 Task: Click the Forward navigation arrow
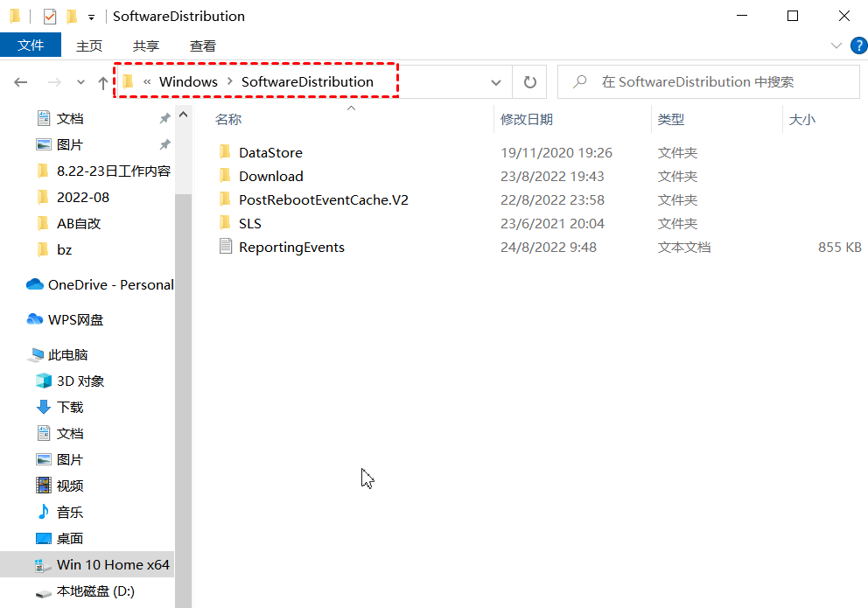(54, 82)
